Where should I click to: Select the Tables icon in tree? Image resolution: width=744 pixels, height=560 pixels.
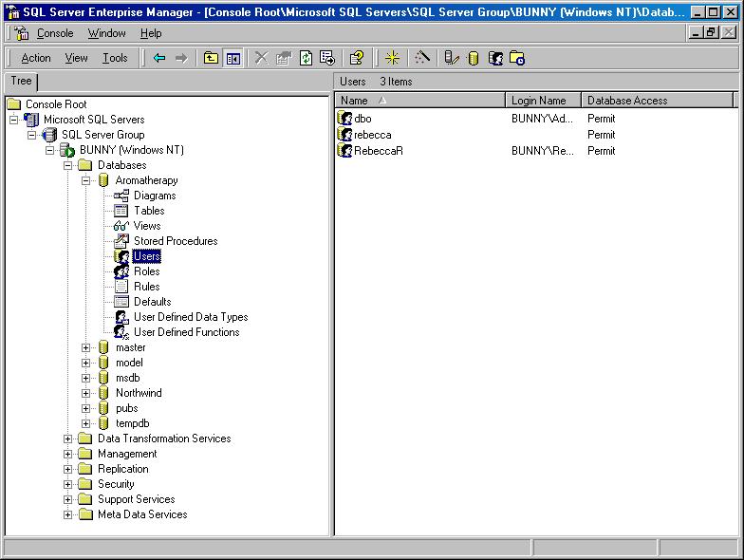click(121, 211)
